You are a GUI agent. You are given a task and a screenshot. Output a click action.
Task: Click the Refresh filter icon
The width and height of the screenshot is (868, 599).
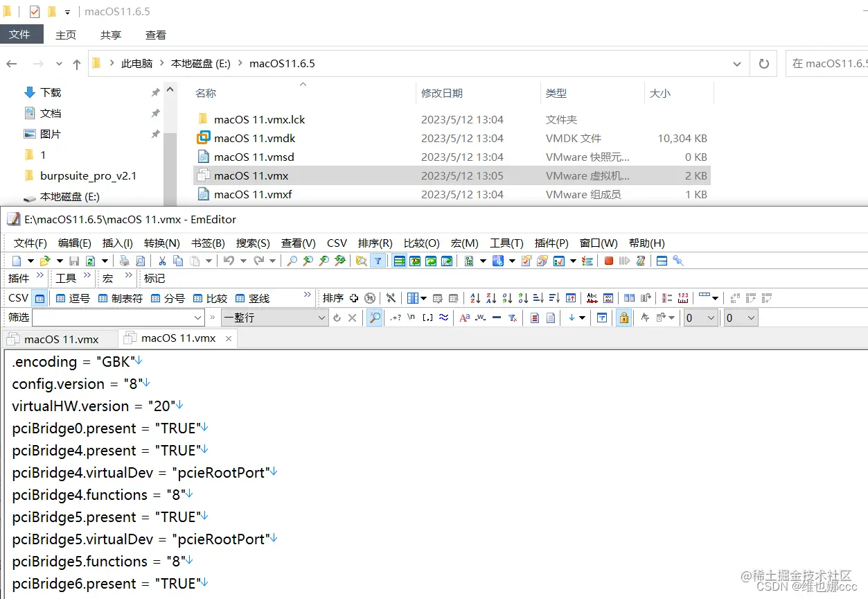click(x=337, y=318)
